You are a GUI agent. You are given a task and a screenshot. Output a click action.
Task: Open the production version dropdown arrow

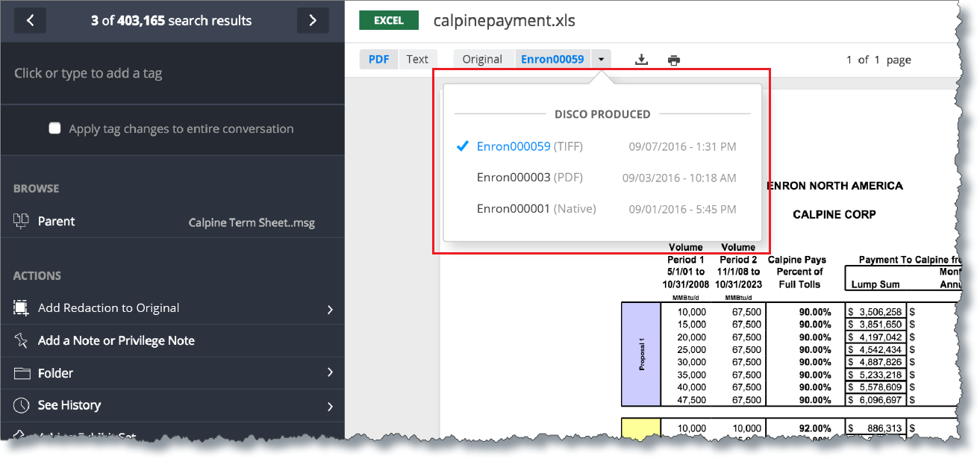click(602, 60)
